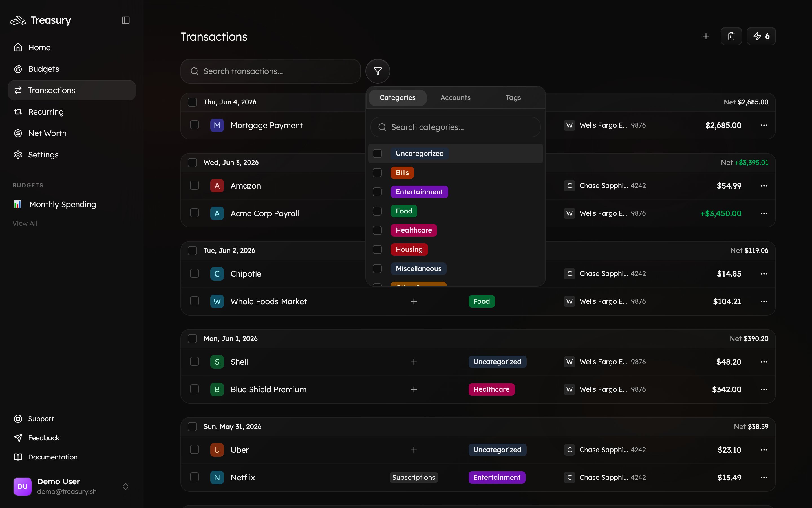The image size is (812, 508).
Task: Switch to the Accounts filter tab
Action: (x=455, y=98)
